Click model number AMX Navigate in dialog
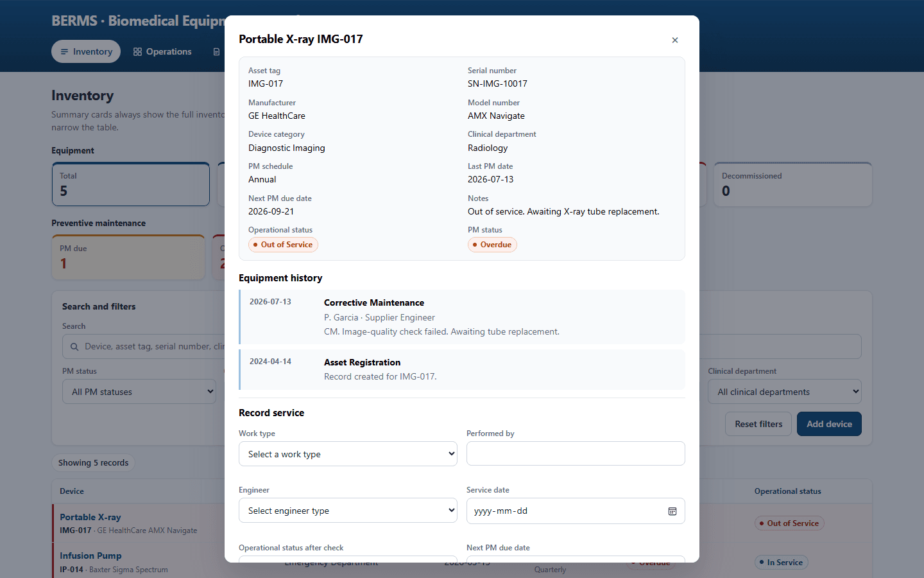Screen dimensions: 924x578 496,116
